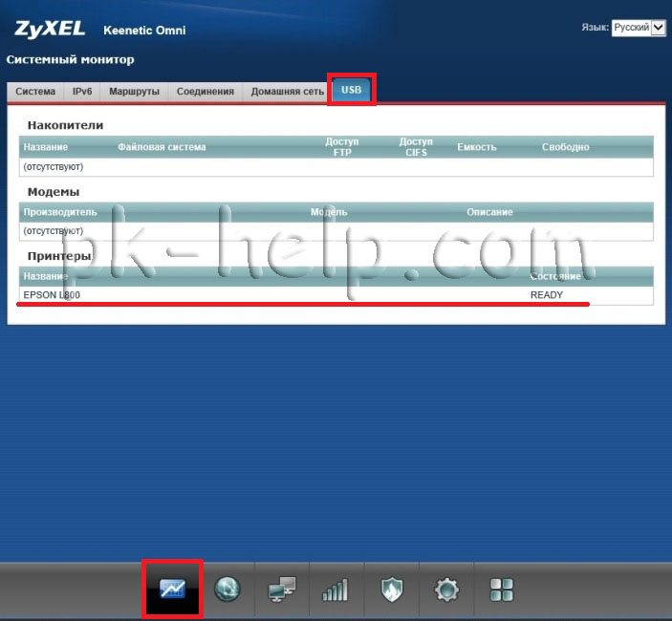
Task: Select the USB tab
Action: point(352,90)
